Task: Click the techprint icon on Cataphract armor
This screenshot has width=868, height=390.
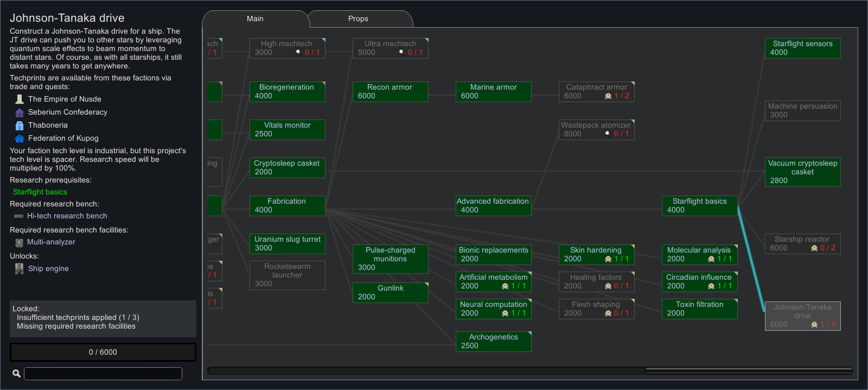Action: (x=608, y=96)
